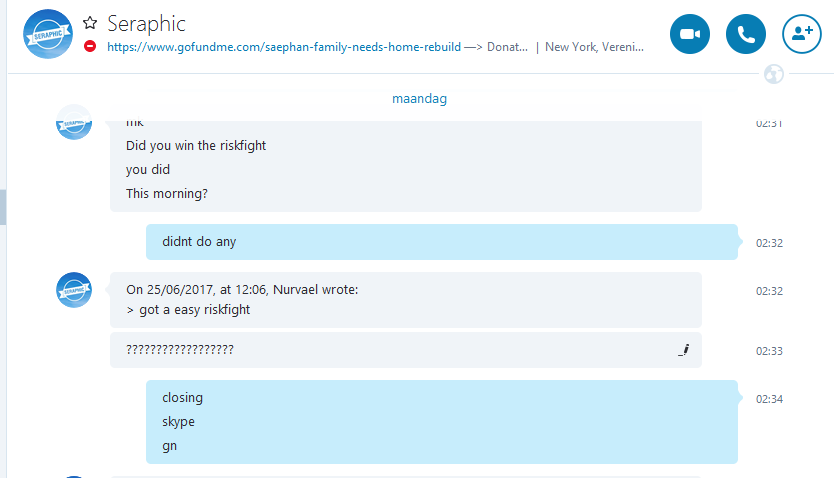834x478 pixels.
Task: Click Seraphic's avatar next to the riskfight message
Action: (74, 123)
